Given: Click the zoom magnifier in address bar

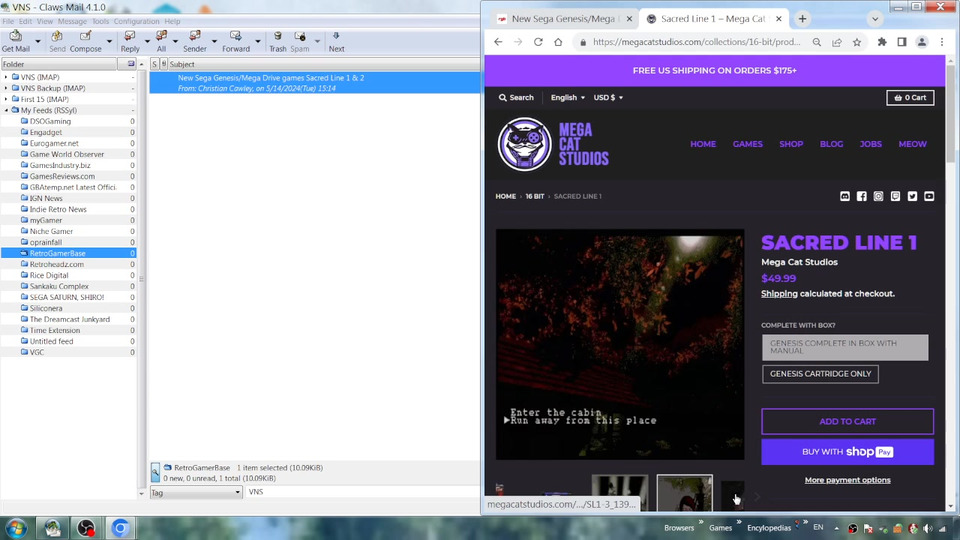Looking at the screenshot, I should pyautogui.click(x=817, y=42).
